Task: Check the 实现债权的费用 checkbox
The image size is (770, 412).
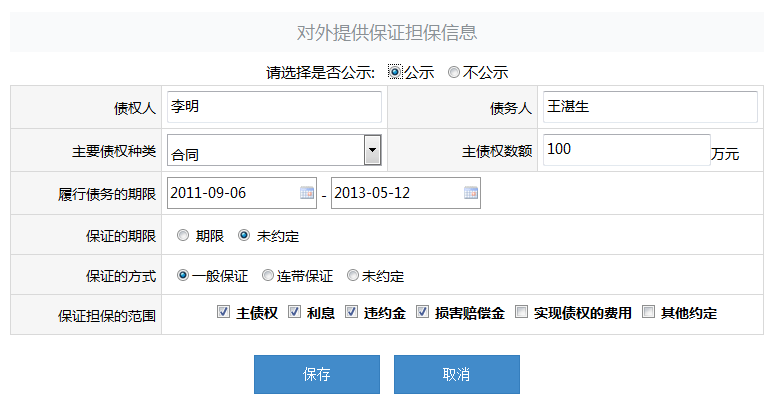Action: tap(521, 312)
